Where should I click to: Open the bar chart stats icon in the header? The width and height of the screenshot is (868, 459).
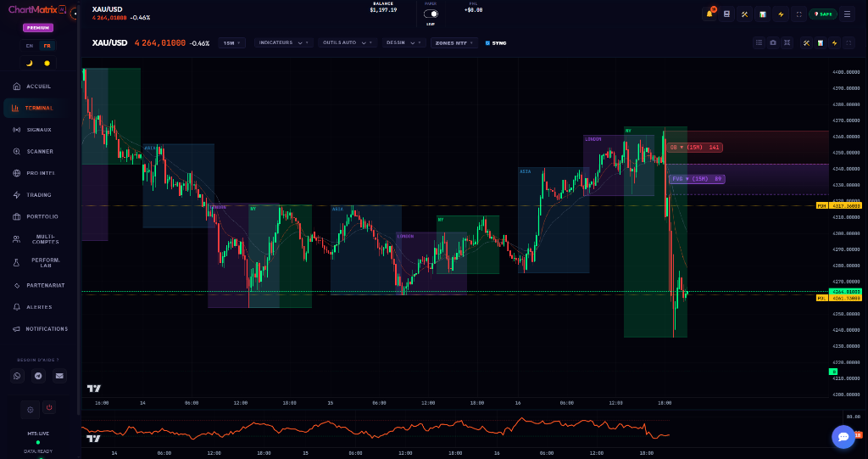click(x=763, y=14)
